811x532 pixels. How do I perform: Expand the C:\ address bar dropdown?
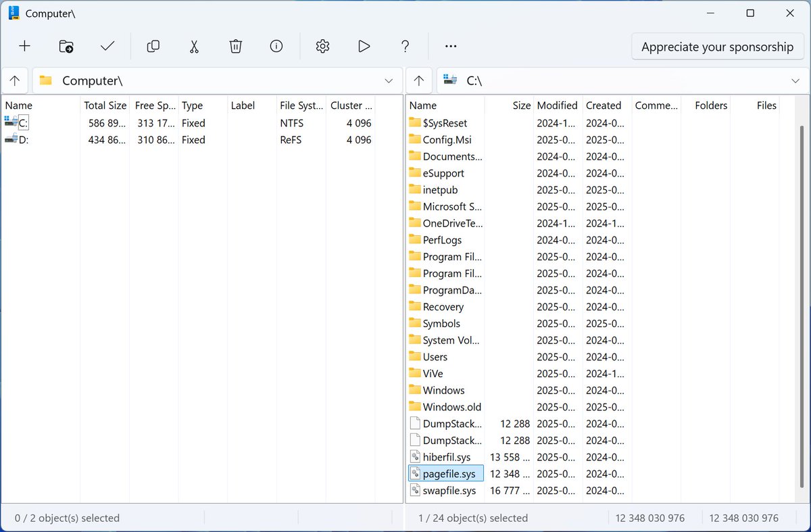[795, 80]
